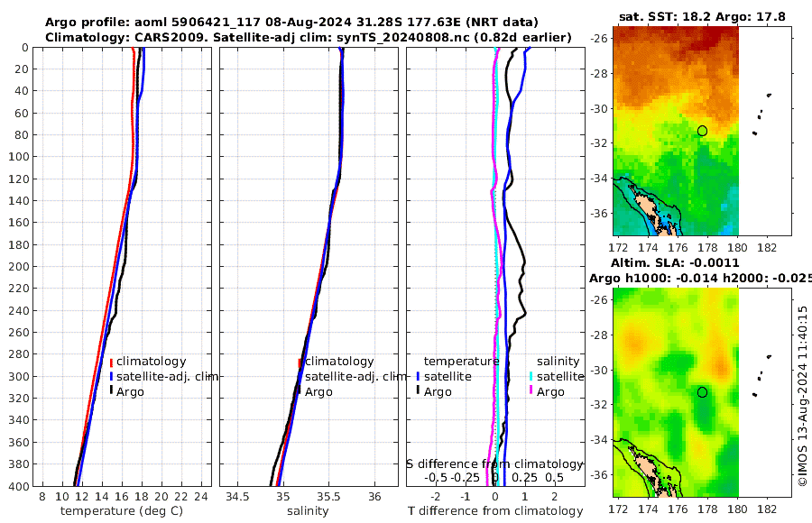The height and width of the screenshot is (523, 812).
Task: Click the 'salinity' x-axis label
Action: coord(308,511)
